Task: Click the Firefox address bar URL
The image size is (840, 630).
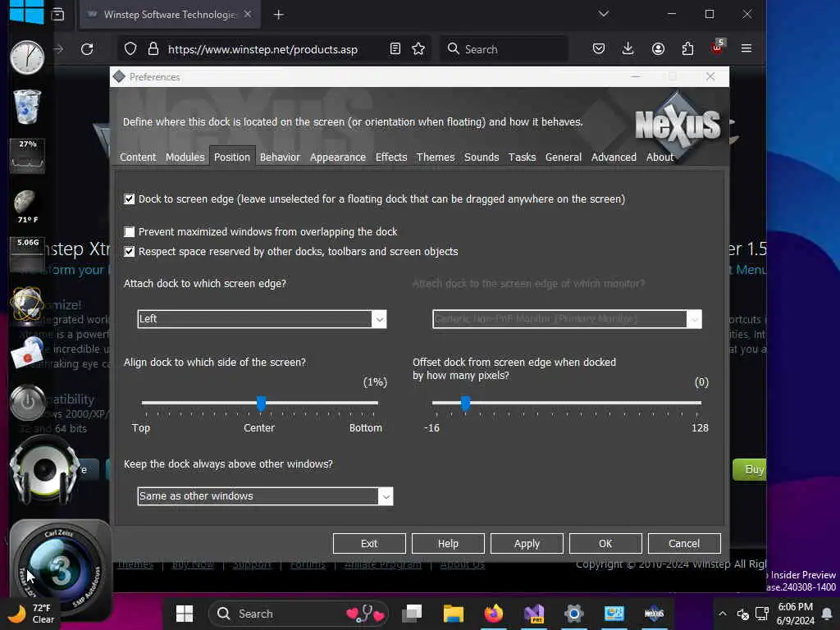Action: click(262, 49)
